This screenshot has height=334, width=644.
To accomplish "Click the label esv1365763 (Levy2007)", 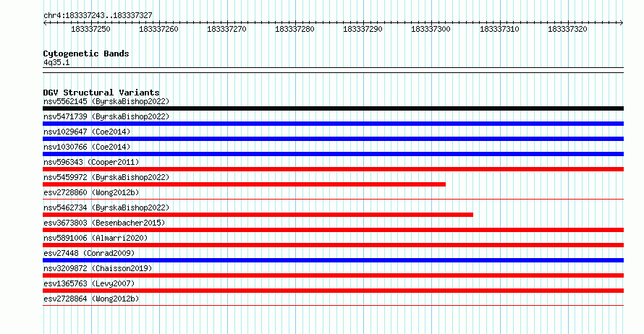I will point(89,283).
